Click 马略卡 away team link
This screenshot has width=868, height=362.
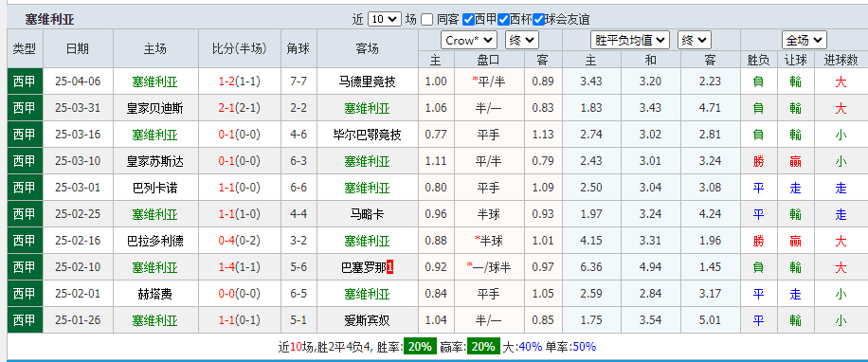tap(367, 214)
